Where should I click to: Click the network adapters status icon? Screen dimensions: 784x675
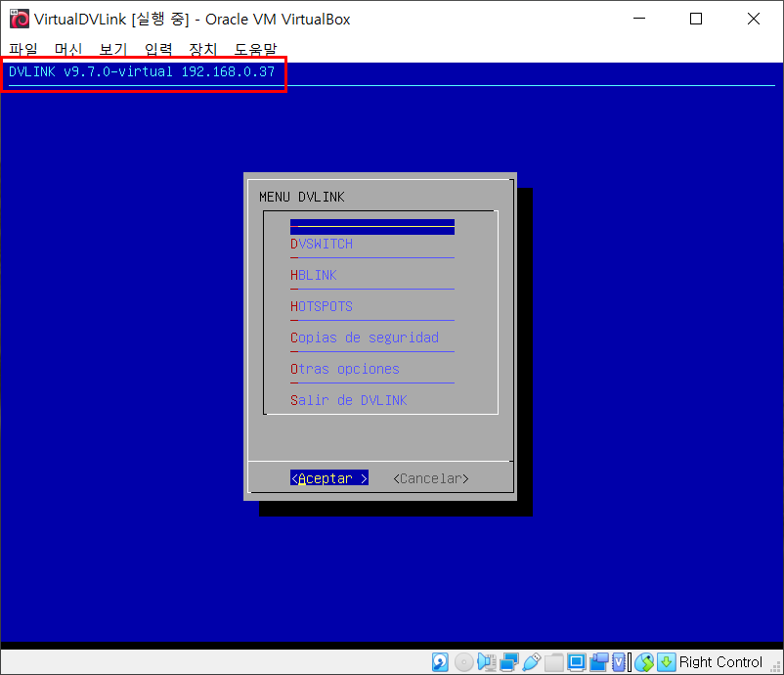pos(509,662)
